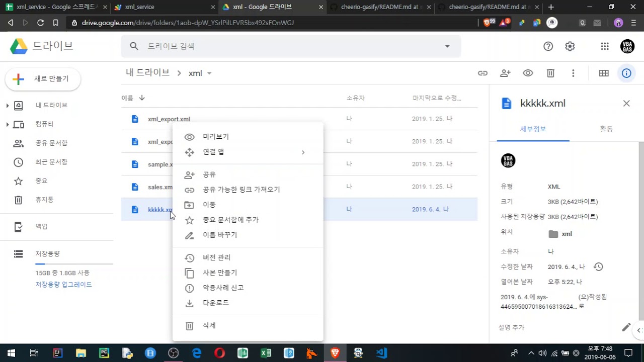Select 이름 바꾸기 in the context menu
The width and height of the screenshot is (644, 362).
pyautogui.click(x=248, y=235)
